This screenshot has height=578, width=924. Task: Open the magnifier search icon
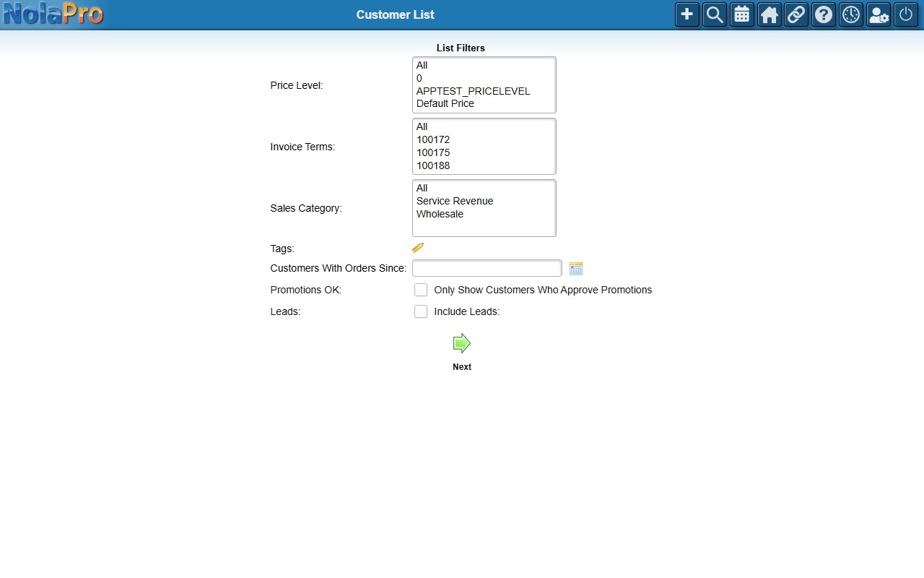[x=715, y=14]
